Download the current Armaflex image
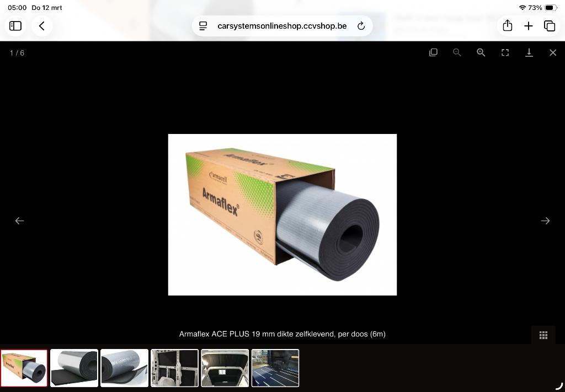Viewport: 565px width, 392px height. (x=529, y=52)
